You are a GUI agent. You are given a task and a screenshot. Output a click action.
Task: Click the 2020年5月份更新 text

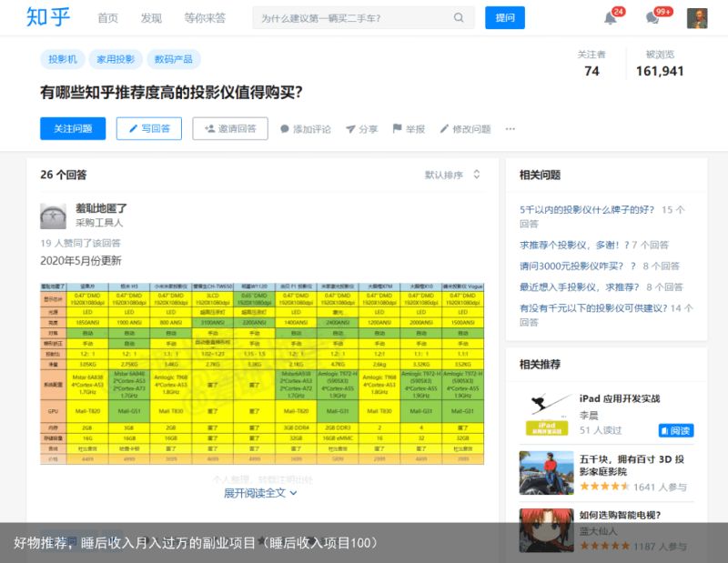coord(81,260)
